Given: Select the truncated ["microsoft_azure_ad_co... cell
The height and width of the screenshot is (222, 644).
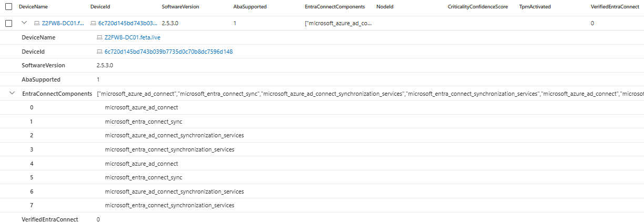Looking at the screenshot, I should pos(338,24).
